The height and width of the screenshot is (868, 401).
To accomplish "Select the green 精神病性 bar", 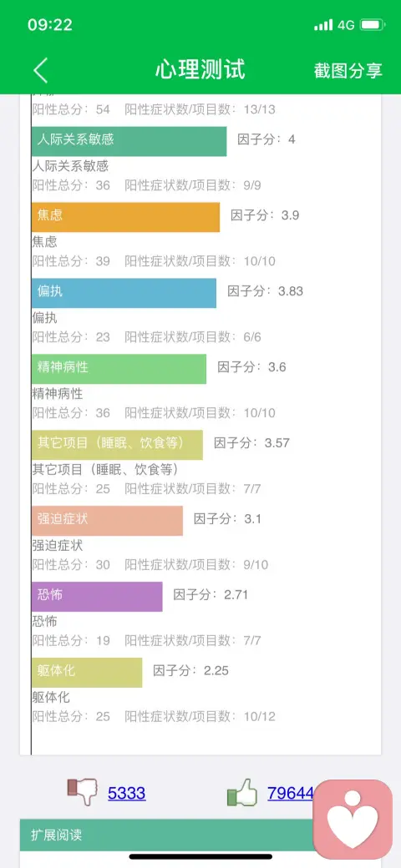I will (119, 369).
